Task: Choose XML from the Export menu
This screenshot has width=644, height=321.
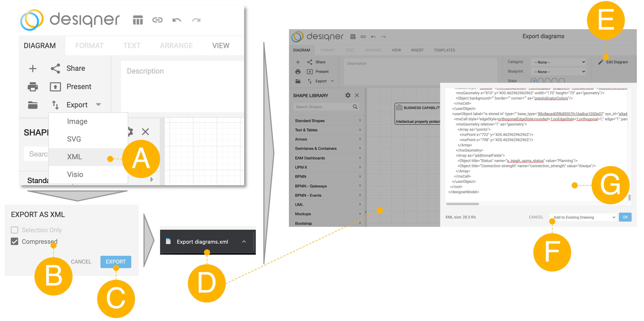Action: tap(75, 157)
